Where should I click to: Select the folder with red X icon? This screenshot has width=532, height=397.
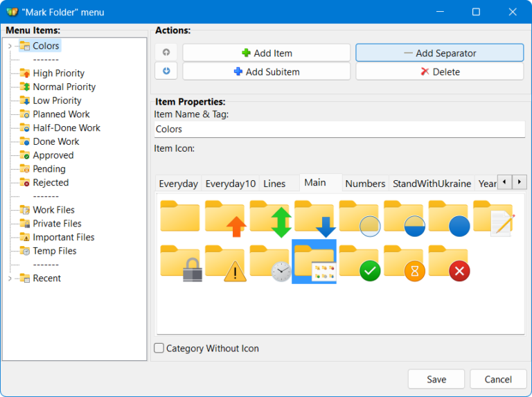click(x=448, y=263)
